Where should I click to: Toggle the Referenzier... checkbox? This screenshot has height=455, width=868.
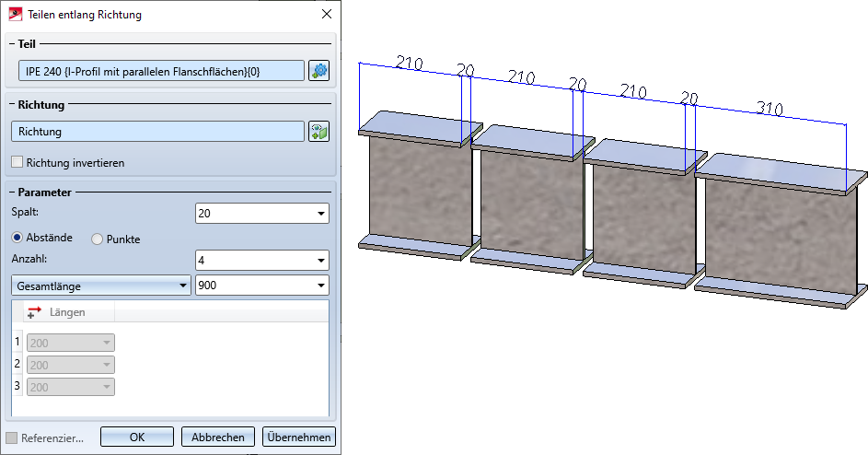coord(12,437)
